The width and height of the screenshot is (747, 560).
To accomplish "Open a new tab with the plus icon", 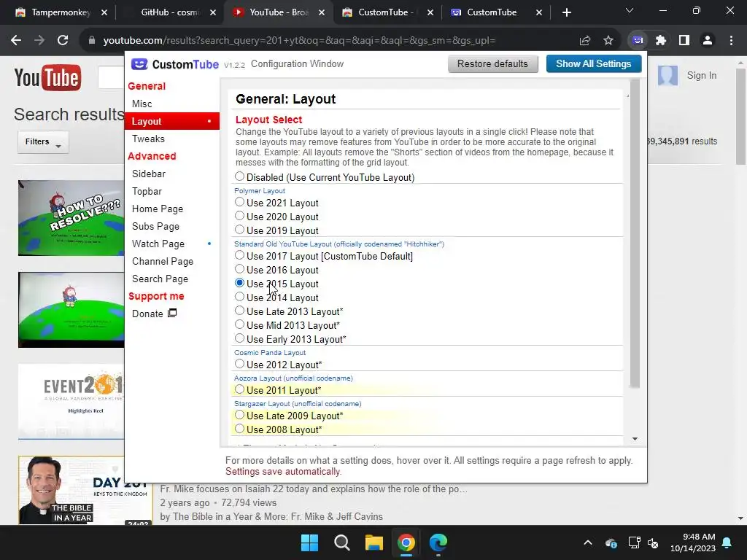I will 566,12.
